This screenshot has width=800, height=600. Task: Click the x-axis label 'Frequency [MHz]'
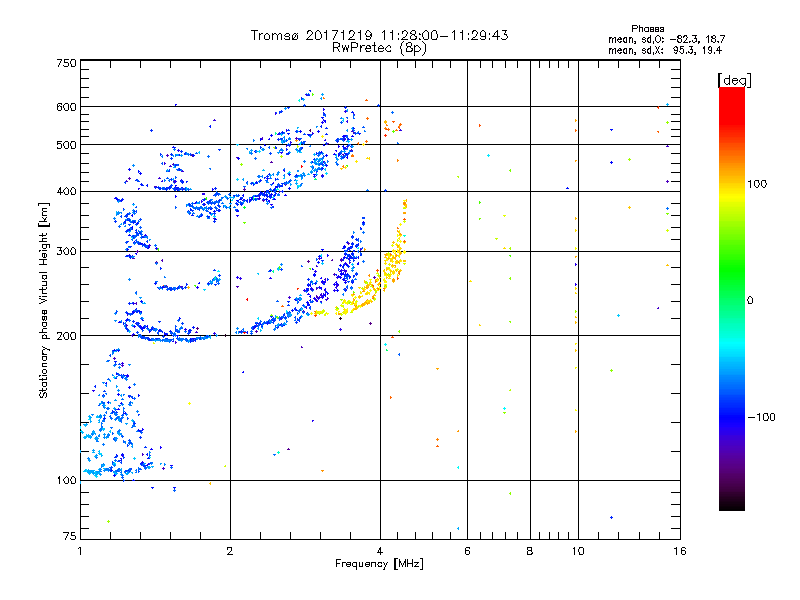click(379, 564)
